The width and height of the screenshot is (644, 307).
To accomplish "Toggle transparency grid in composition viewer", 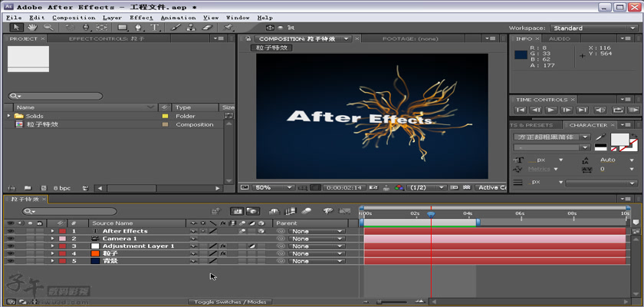I will (x=467, y=187).
